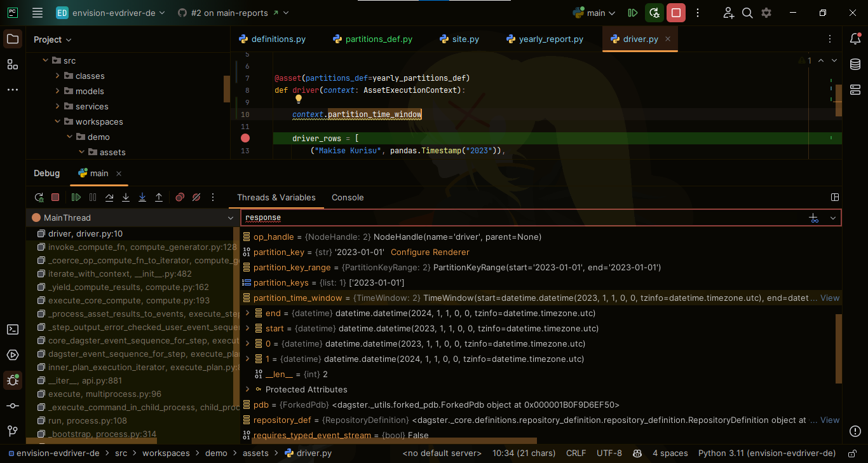Switch to definitions.py tab
This screenshot has height=463, width=868.
[x=272, y=39]
